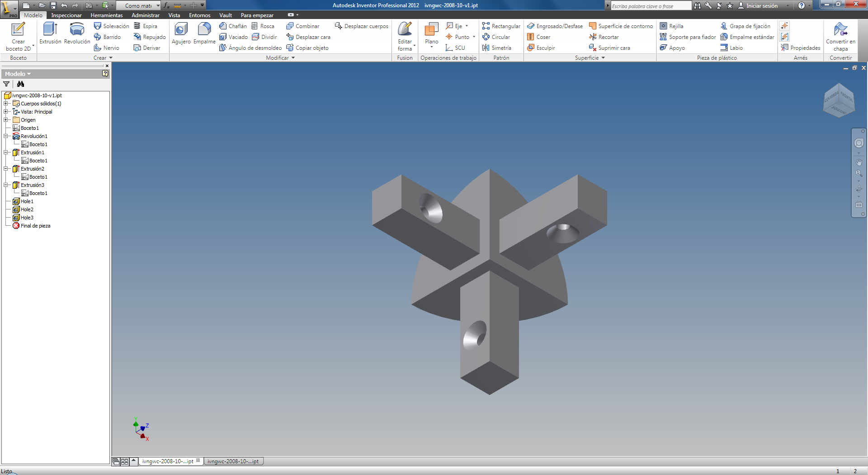Viewport: 868px width, 475px height.
Task: Select the Vaciado shell tool
Action: coord(233,37)
